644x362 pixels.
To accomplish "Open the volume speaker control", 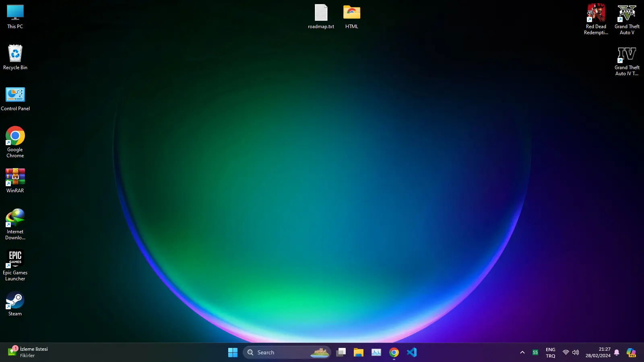I will point(576,353).
